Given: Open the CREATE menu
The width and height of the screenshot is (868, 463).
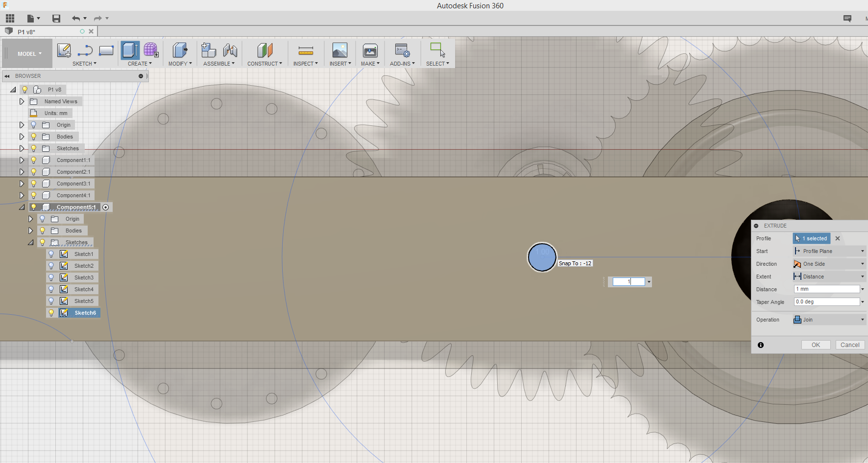Looking at the screenshot, I should coord(140,64).
